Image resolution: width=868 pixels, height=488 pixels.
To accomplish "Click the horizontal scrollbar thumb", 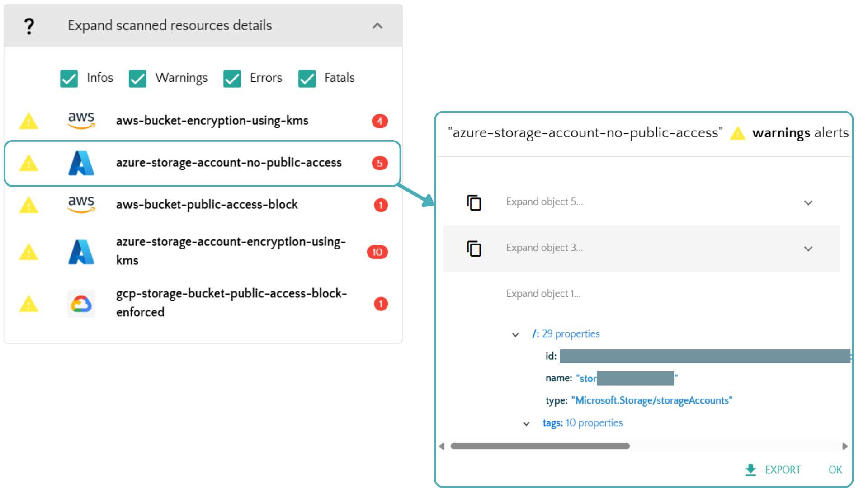I will pos(540,446).
